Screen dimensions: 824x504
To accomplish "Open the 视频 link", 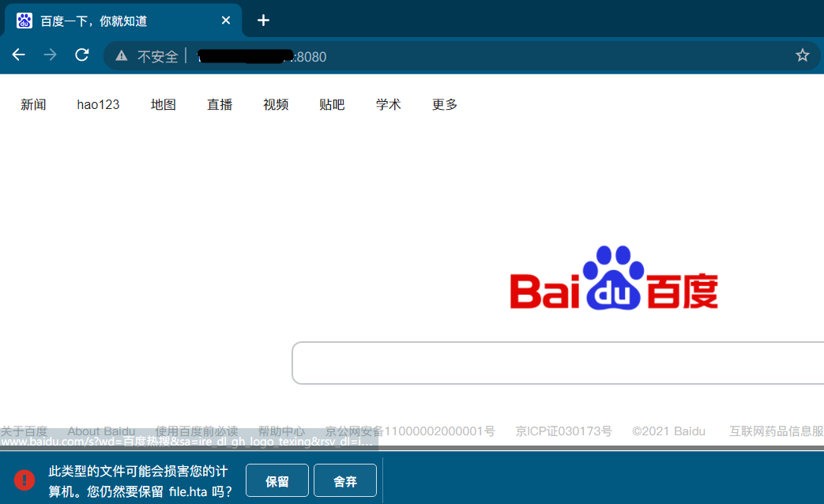I will [x=276, y=104].
